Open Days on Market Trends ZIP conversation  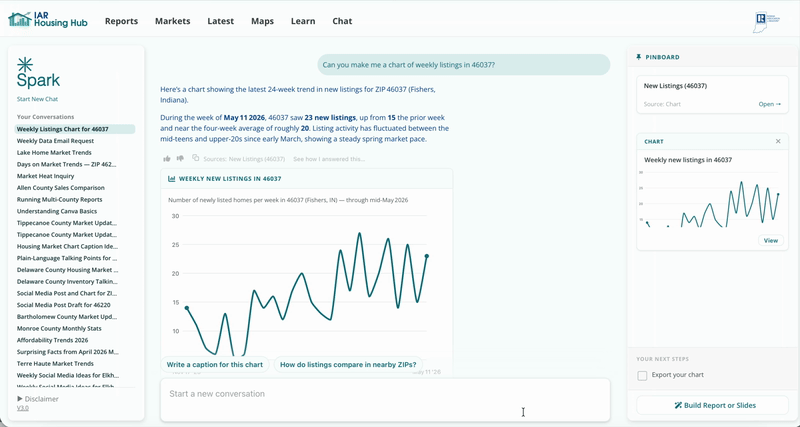tap(67, 164)
